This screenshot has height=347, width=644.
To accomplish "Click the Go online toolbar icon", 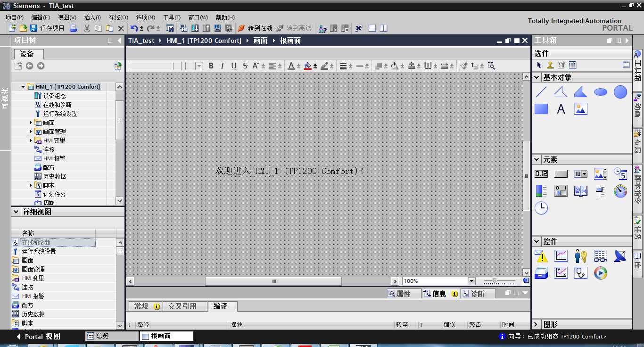I will (x=255, y=28).
